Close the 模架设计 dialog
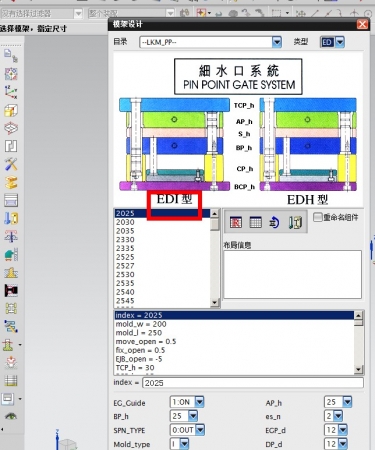Image resolution: width=375 pixels, height=450 pixels. 362,24
